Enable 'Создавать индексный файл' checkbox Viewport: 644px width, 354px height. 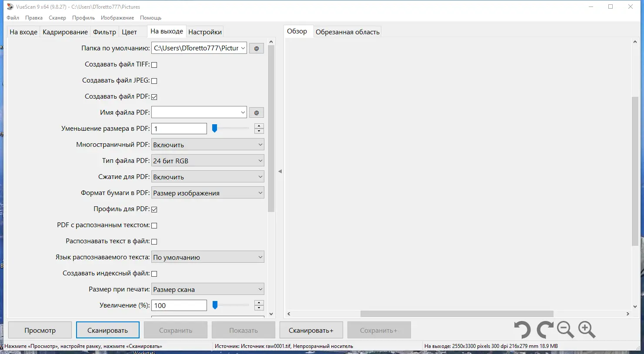point(154,274)
